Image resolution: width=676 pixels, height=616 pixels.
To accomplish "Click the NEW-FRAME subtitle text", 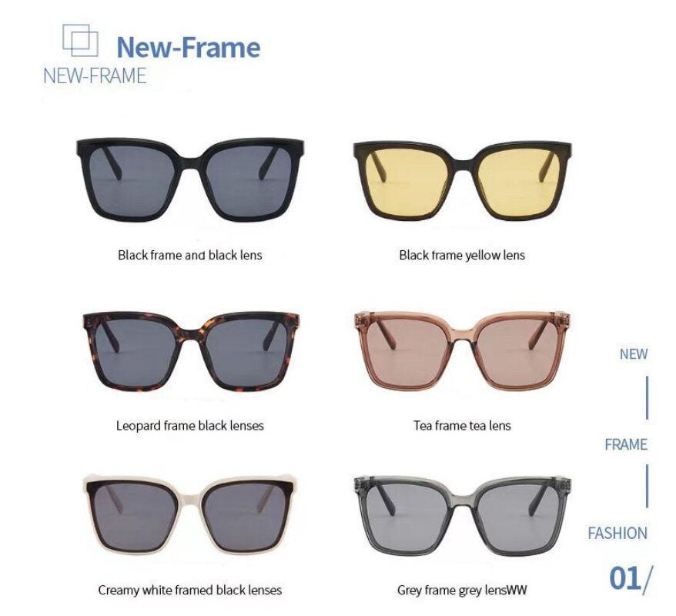I will pyautogui.click(x=95, y=76).
